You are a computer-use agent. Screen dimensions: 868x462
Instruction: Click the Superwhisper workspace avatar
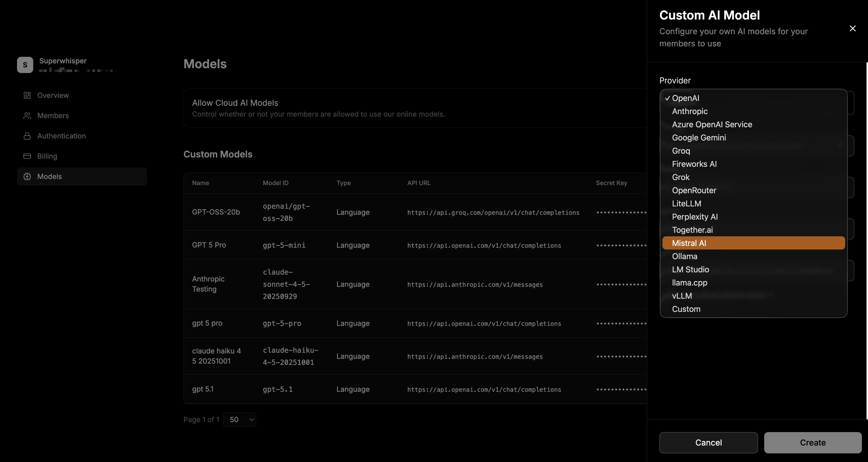[25, 65]
